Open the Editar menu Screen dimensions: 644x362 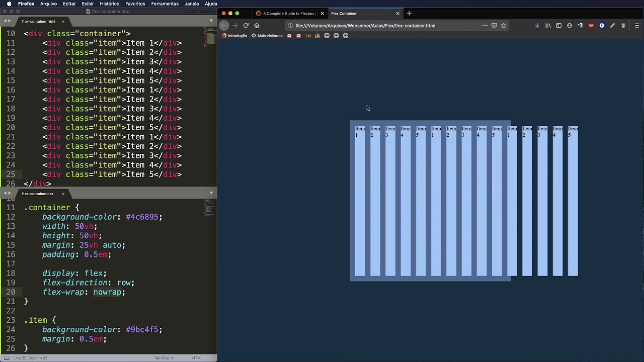[69, 4]
